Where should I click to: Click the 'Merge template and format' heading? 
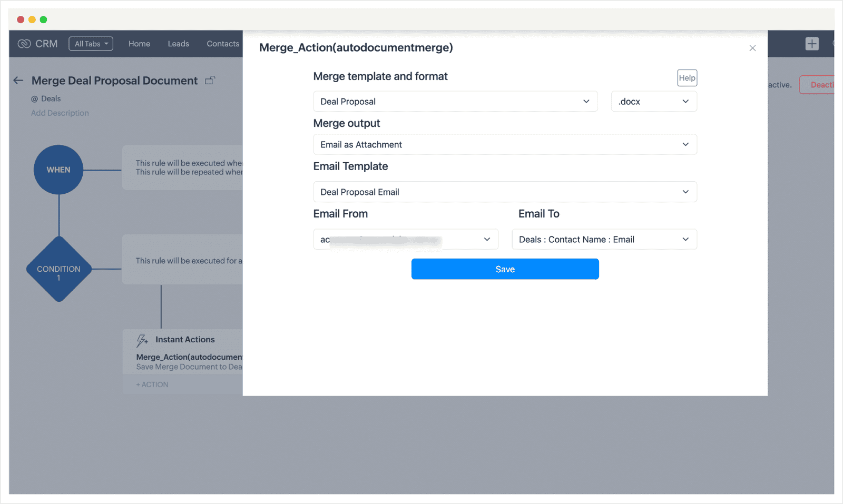click(380, 76)
